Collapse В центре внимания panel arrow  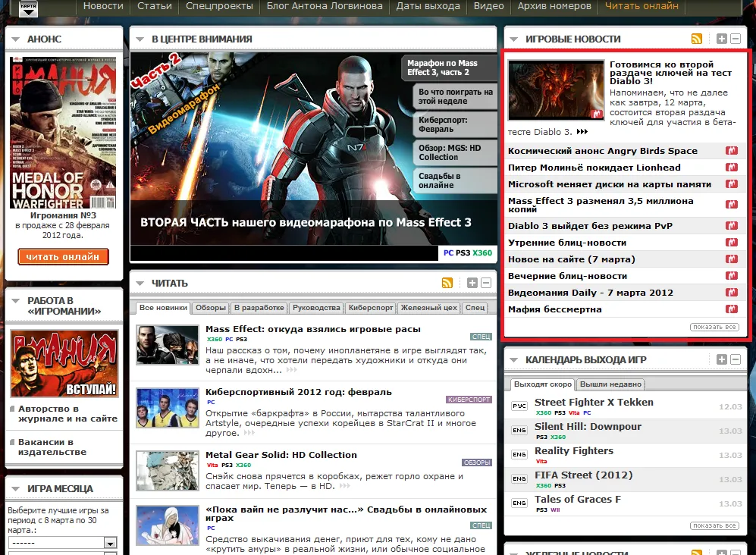pos(140,39)
